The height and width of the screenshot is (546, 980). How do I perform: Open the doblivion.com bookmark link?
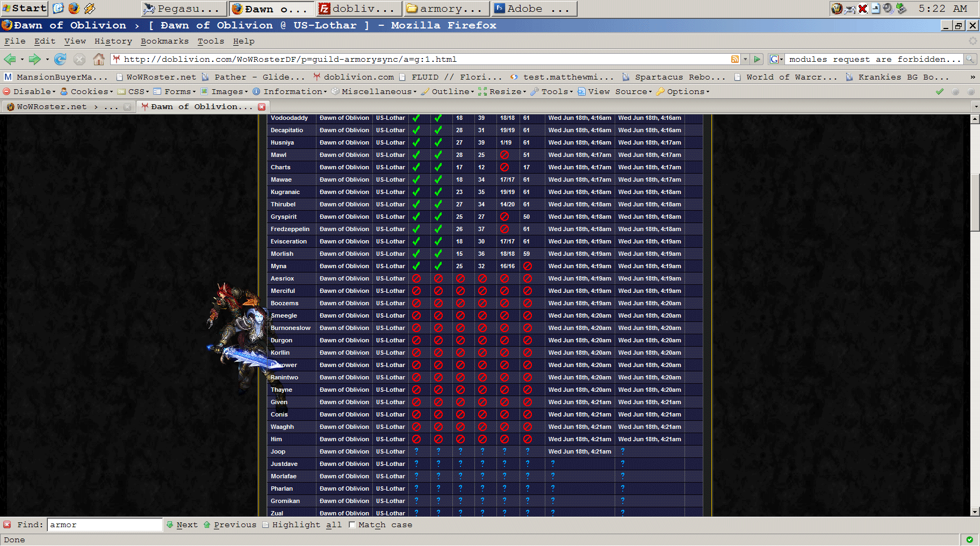354,77
